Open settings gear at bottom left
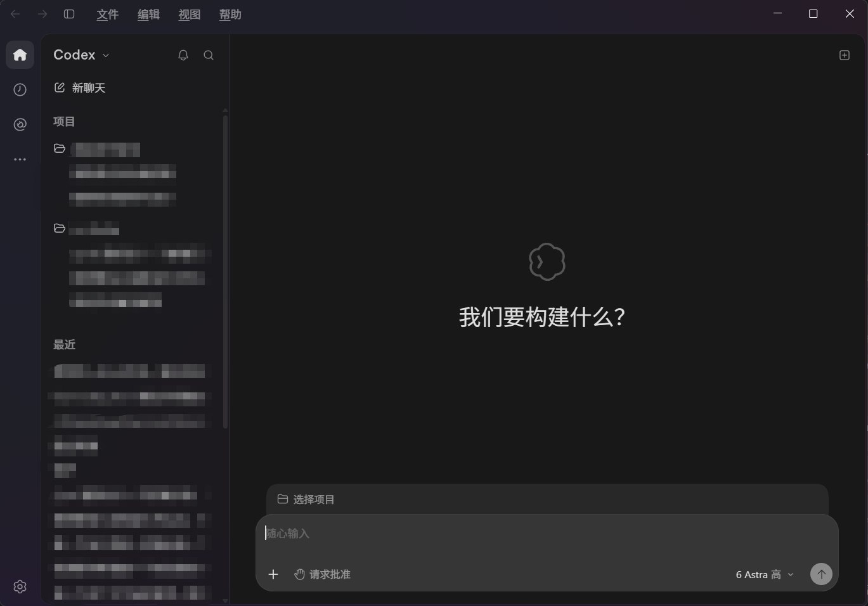Image resolution: width=868 pixels, height=606 pixels. (20, 586)
